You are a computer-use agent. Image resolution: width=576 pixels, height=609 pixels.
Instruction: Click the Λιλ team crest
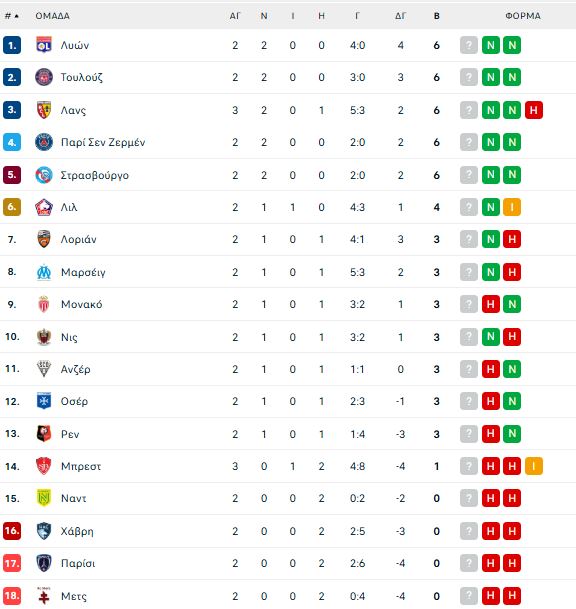[x=44, y=207]
